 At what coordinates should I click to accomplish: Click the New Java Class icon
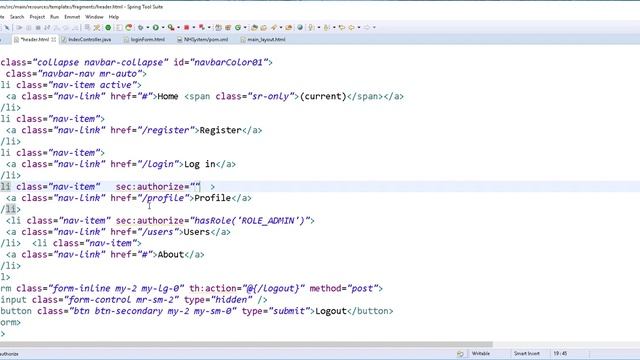228,27
